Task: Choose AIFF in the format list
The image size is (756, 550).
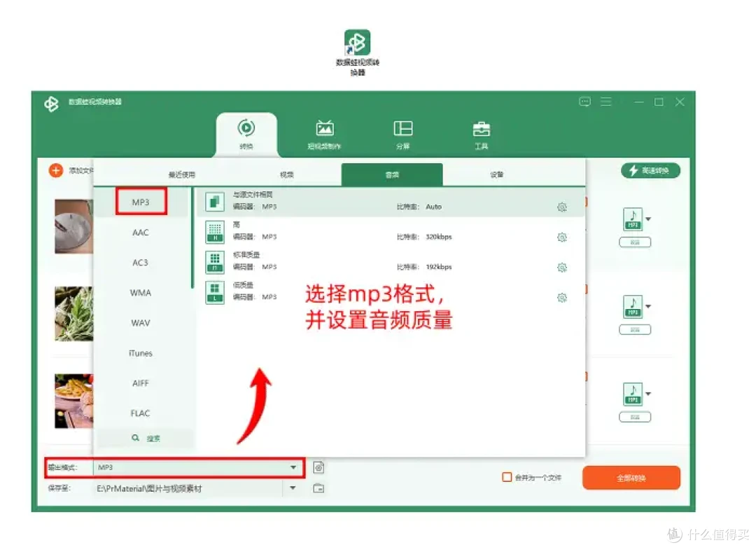Action: (141, 383)
